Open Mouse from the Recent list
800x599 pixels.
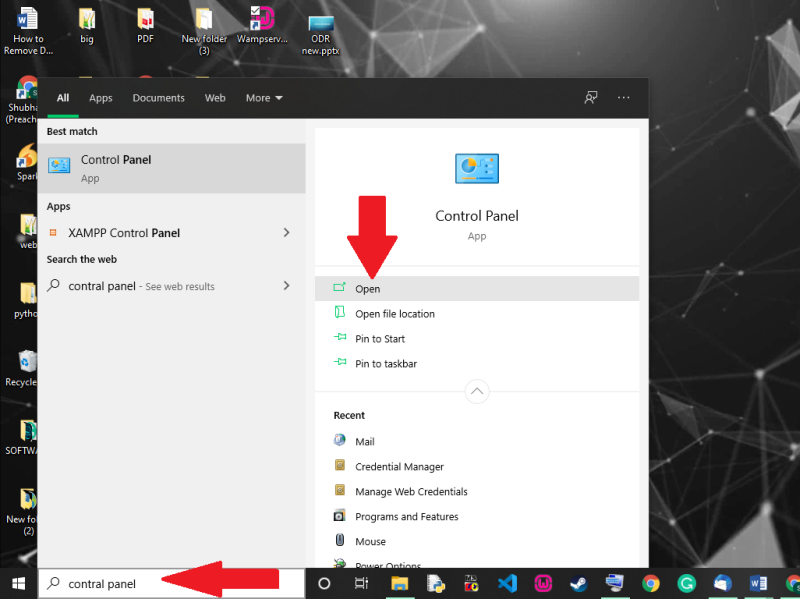pyautogui.click(x=477, y=541)
